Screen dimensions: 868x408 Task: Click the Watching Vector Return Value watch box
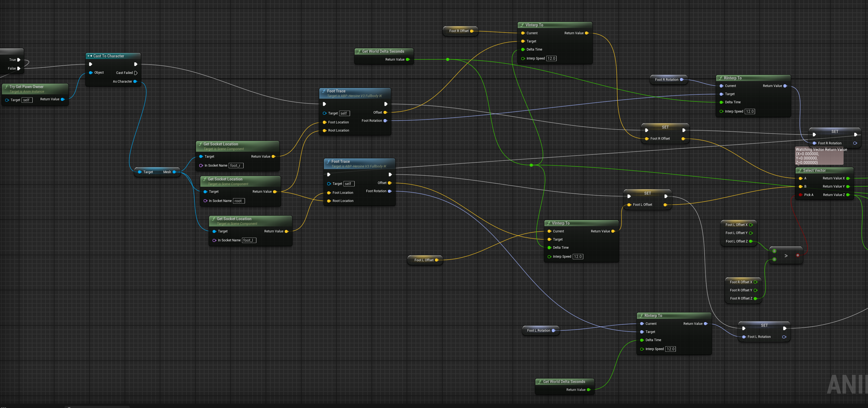819,155
